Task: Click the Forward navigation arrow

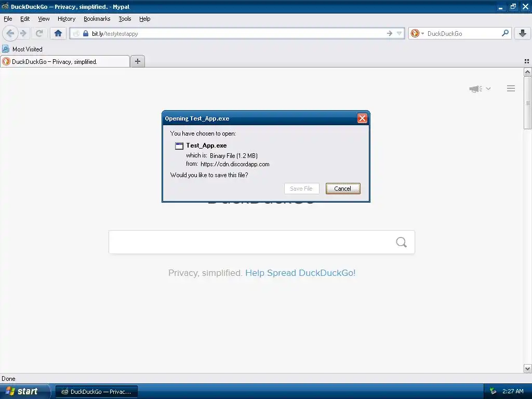Action: (23, 33)
